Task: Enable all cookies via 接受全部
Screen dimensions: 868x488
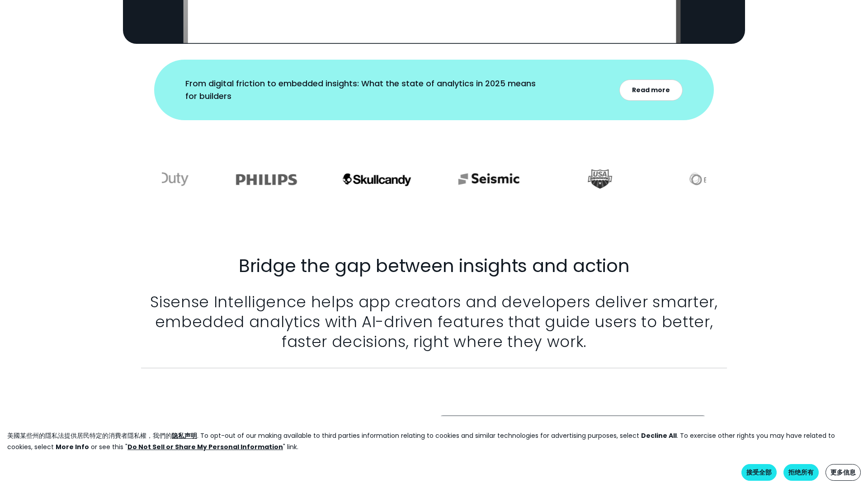Action: [x=759, y=472]
